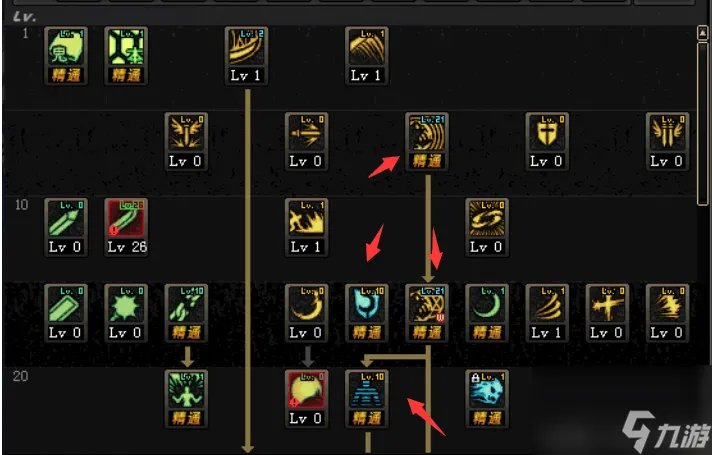Image resolution: width=712 pixels, height=455 pixels.
Task: Pick the green crescent moon skill icon
Action: pos(487,312)
